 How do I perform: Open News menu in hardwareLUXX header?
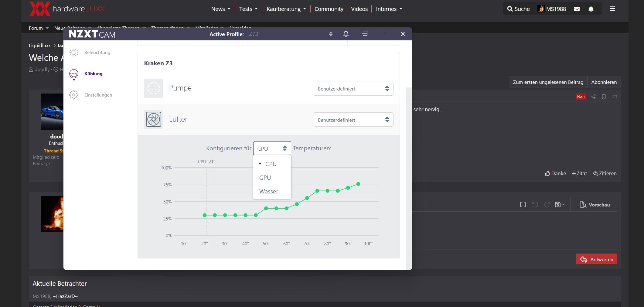click(x=221, y=9)
